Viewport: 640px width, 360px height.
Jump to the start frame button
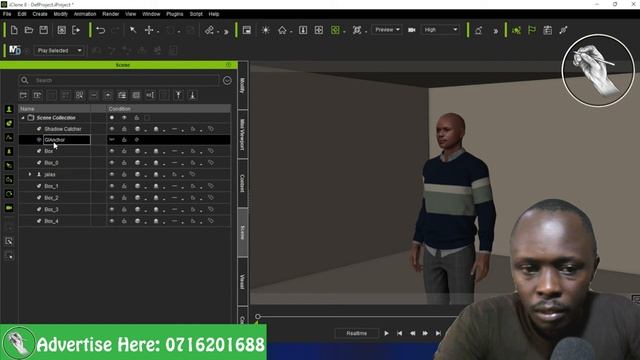click(x=399, y=333)
